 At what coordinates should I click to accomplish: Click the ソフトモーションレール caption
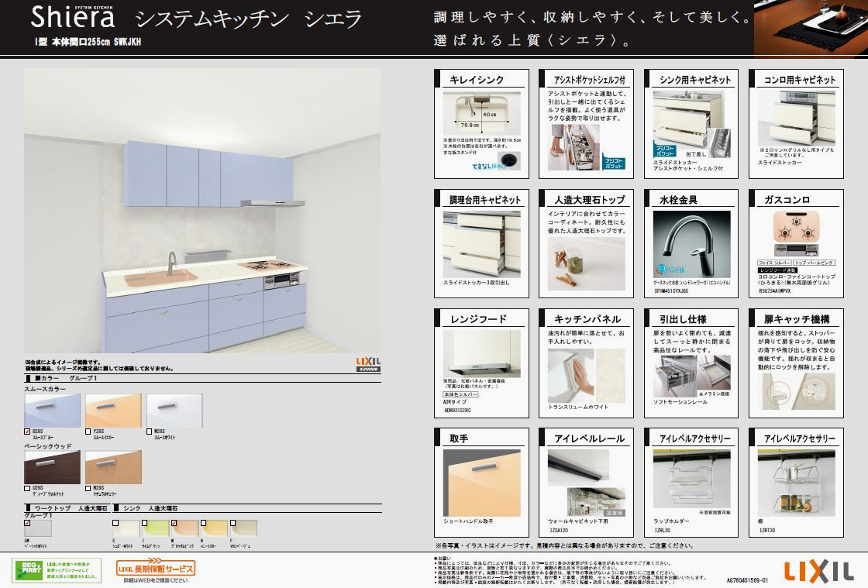(680, 402)
